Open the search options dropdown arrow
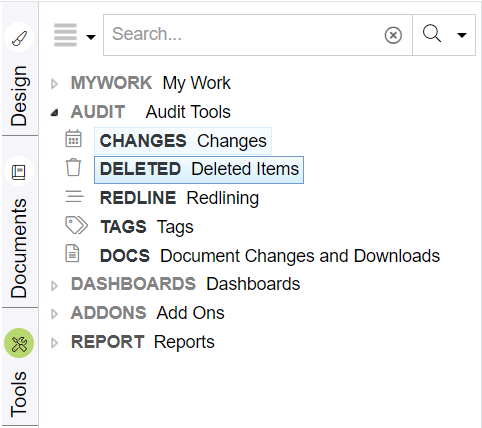 (462, 35)
